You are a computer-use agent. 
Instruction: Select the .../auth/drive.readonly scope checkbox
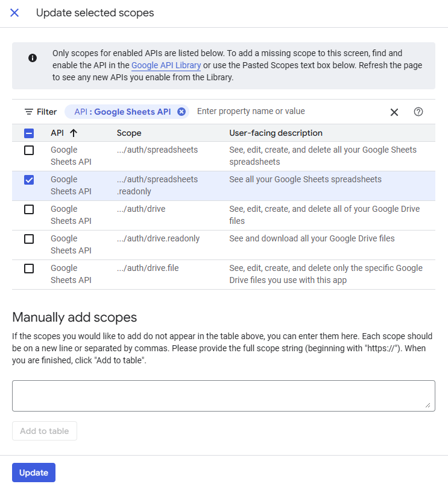click(x=29, y=239)
